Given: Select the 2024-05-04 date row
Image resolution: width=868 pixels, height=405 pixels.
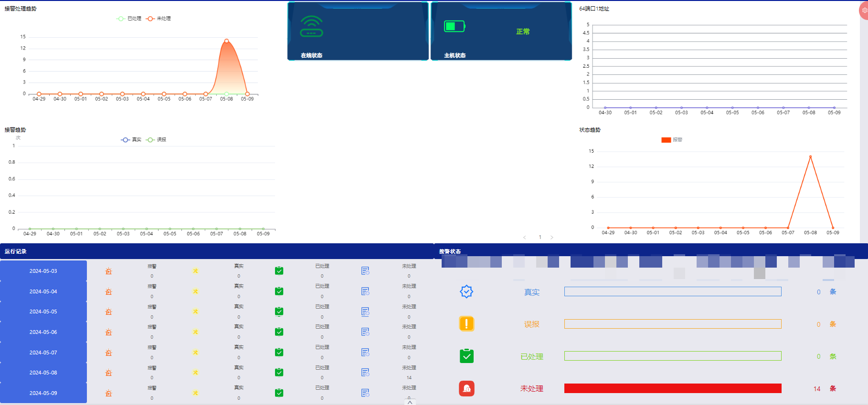Looking at the screenshot, I should coord(43,291).
